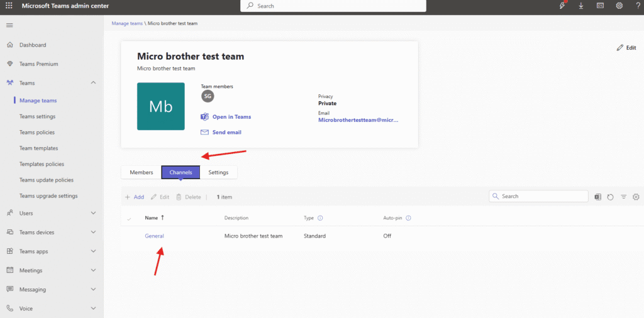Image resolution: width=644 pixels, height=318 pixels.
Task: Click the Export to Excel icon
Action: (x=598, y=197)
